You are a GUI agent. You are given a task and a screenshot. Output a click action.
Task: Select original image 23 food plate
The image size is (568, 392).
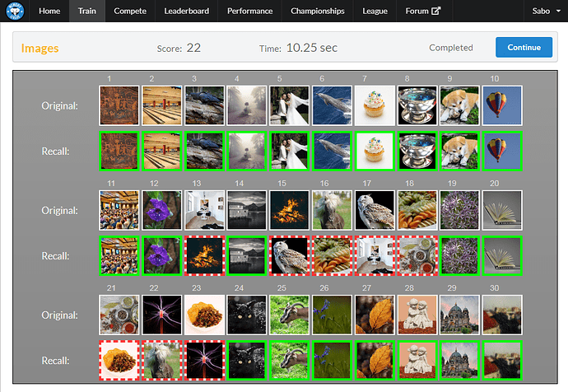(204, 315)
